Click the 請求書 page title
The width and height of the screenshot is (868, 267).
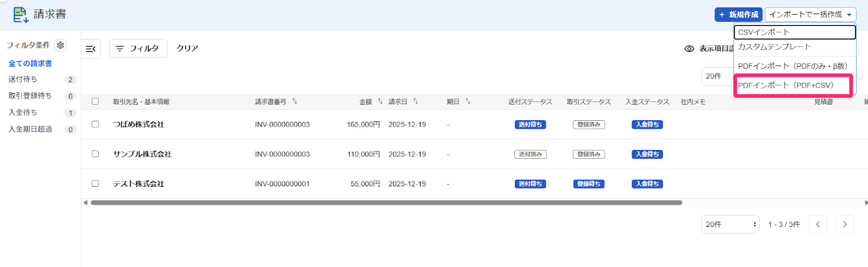(x=50, y=15)
